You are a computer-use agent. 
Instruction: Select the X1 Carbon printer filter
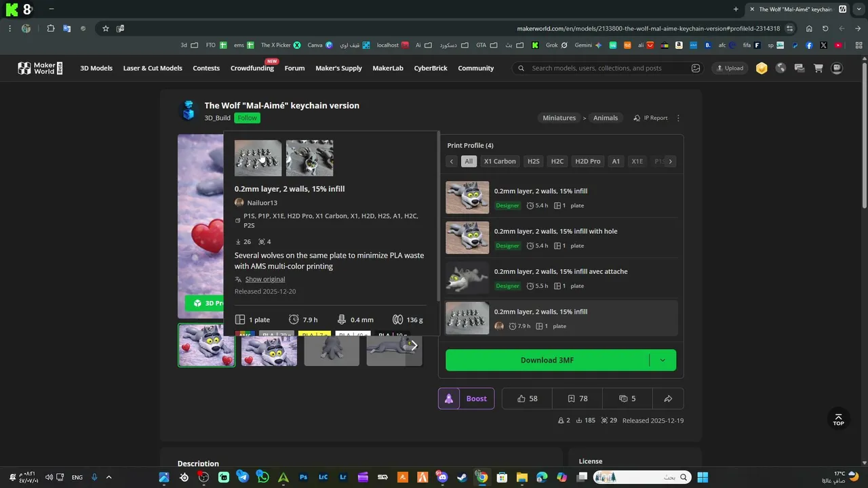[500, 161]
